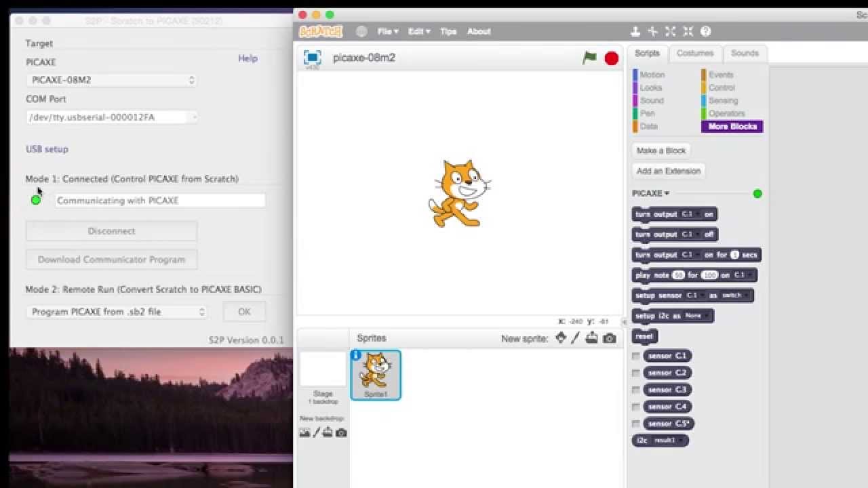Open About in Scratch menu bar
The height and width of the screenshot is (488, 868).
479,31
